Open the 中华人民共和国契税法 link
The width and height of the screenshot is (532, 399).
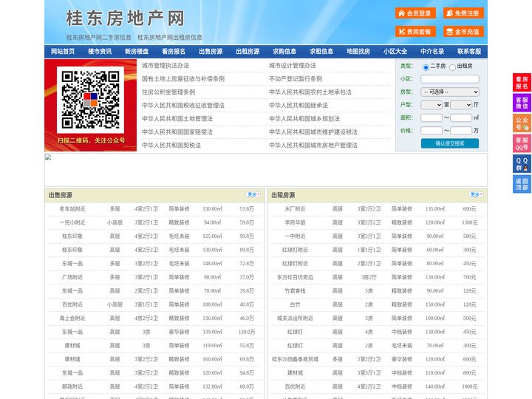[171, 146]
